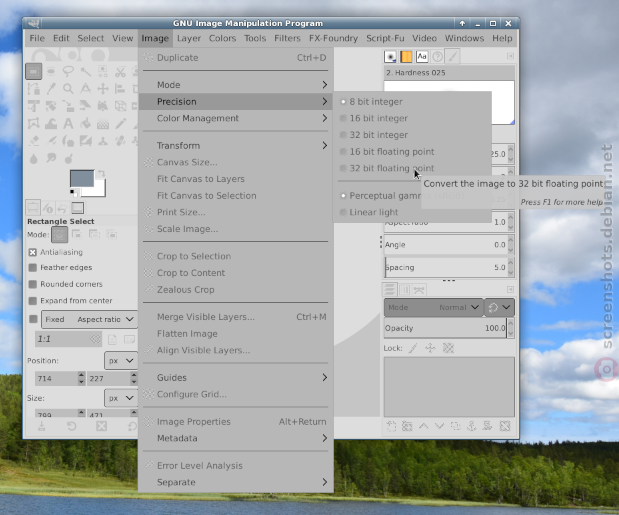This screenshot has width=619, height=515.
Task: Expand the Separate submenu
Action: pos(236,482)
